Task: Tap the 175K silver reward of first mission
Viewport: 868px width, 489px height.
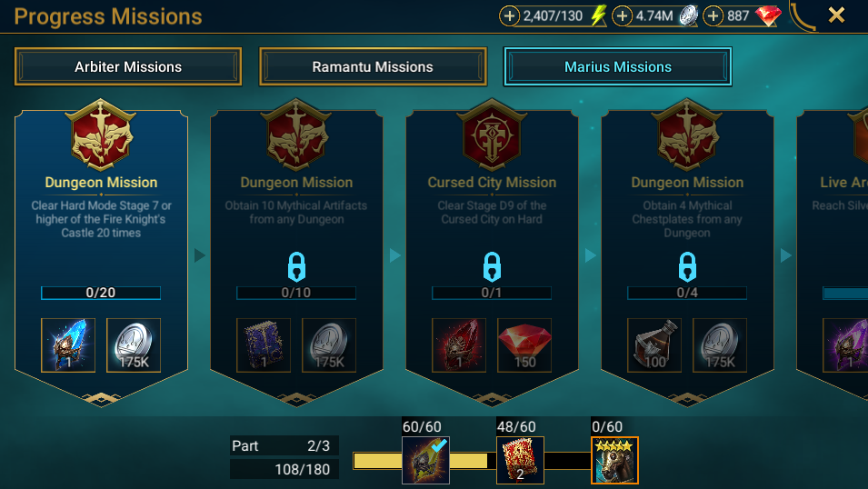Action: coord(134,345)
